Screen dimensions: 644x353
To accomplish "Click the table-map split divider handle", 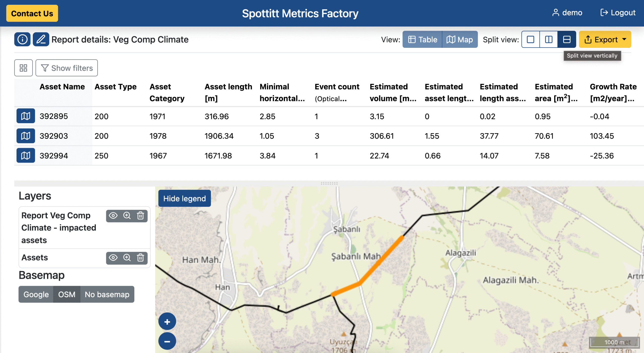I will [329, 183].
